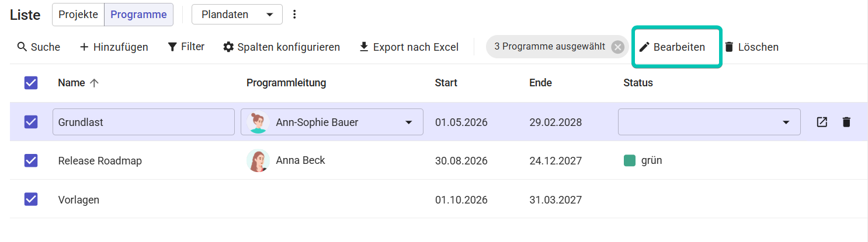Open the Ann-Sophie Bauer Programmleitung dropdown
Screen dimensions: 868x242
332,122
